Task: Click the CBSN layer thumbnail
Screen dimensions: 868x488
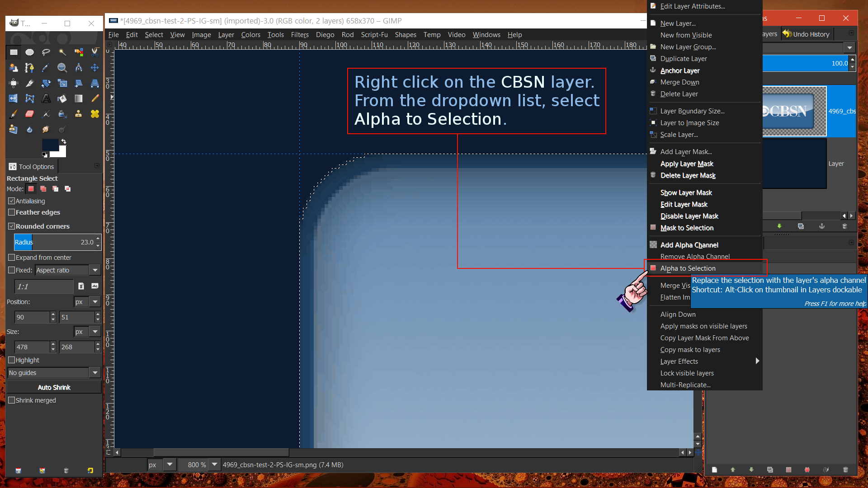Action: tap(794, 111)
